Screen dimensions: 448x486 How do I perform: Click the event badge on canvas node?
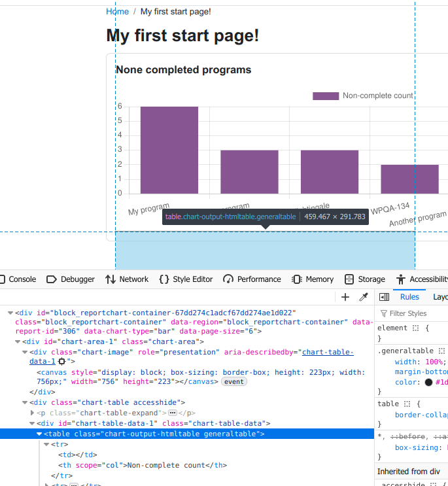point(234,381)
